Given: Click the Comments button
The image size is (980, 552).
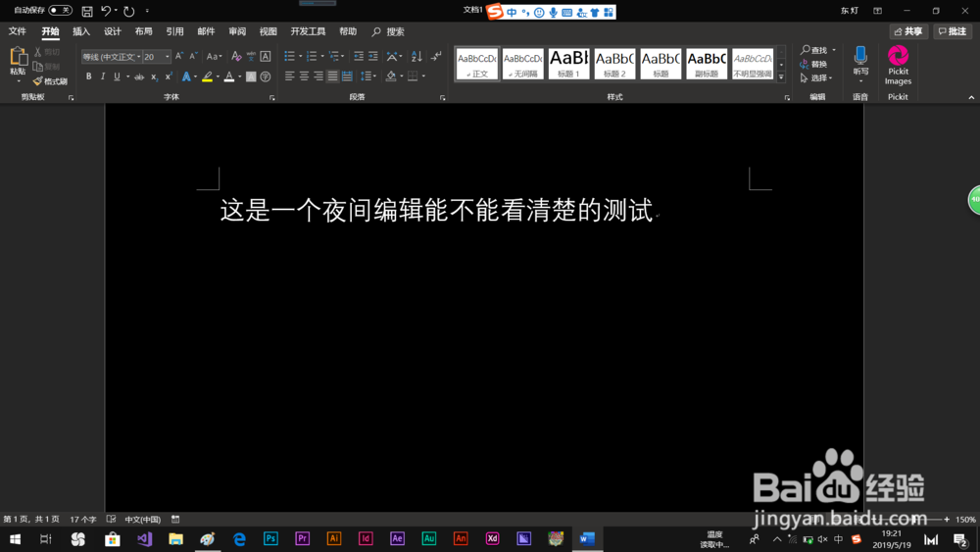Looking at the screenshot, I should [x=953, y=31].
